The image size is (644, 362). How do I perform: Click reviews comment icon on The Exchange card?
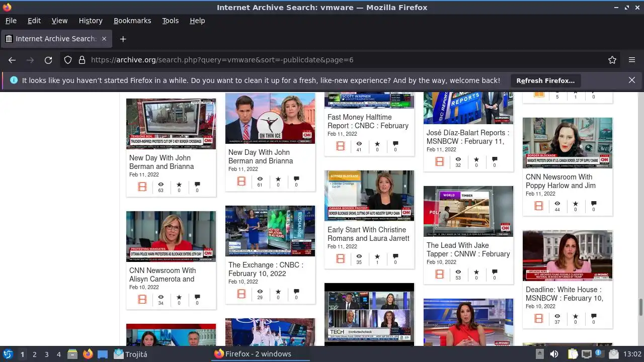pyautogui.click(x=296, y=292)
